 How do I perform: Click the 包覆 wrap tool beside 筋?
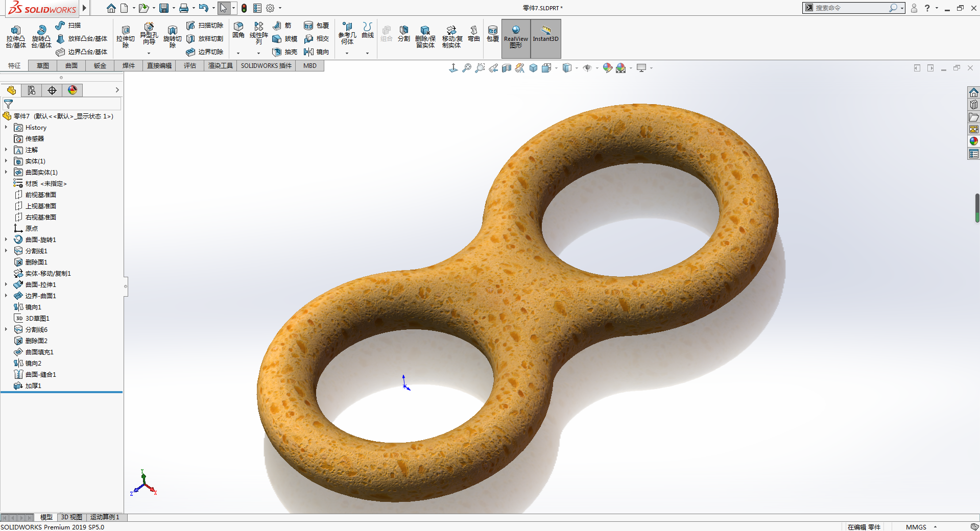[x=317, y=26]
